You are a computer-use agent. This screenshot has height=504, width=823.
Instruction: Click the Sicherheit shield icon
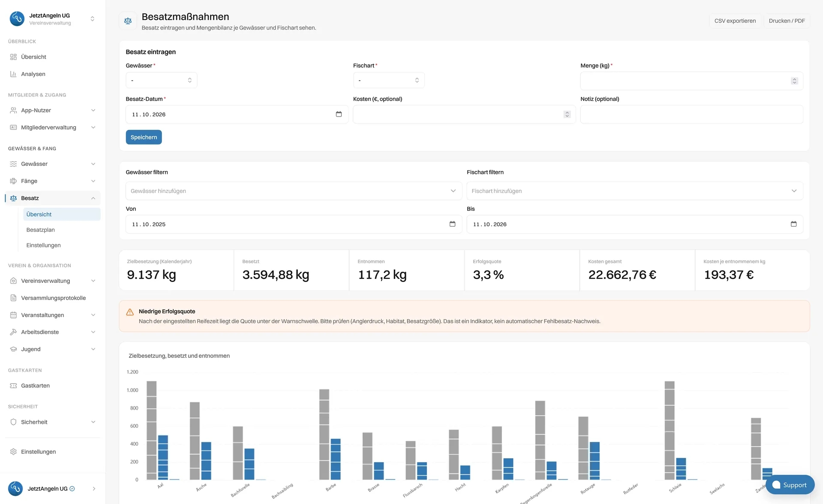coord(13,422)
